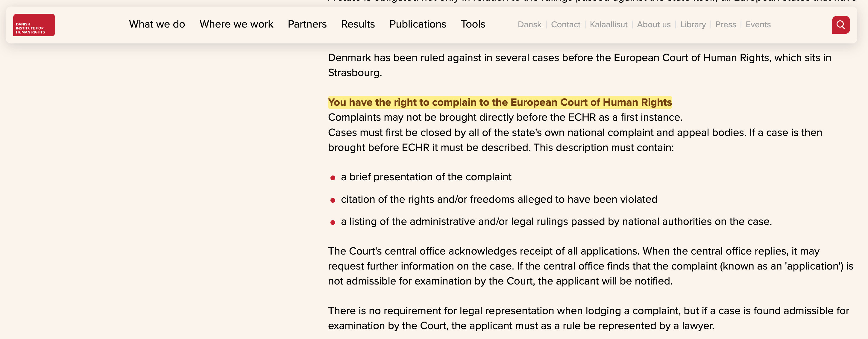
Task: Click the citation of rights bullet item
Action: 499,199
